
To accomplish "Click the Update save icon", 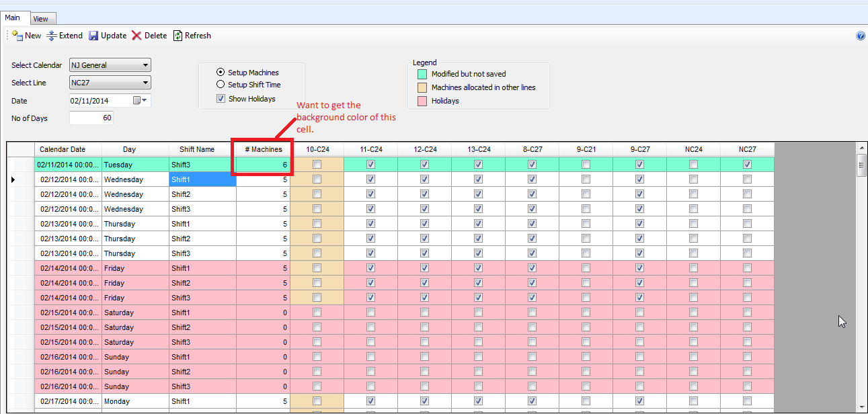I will tap(93, 36).
